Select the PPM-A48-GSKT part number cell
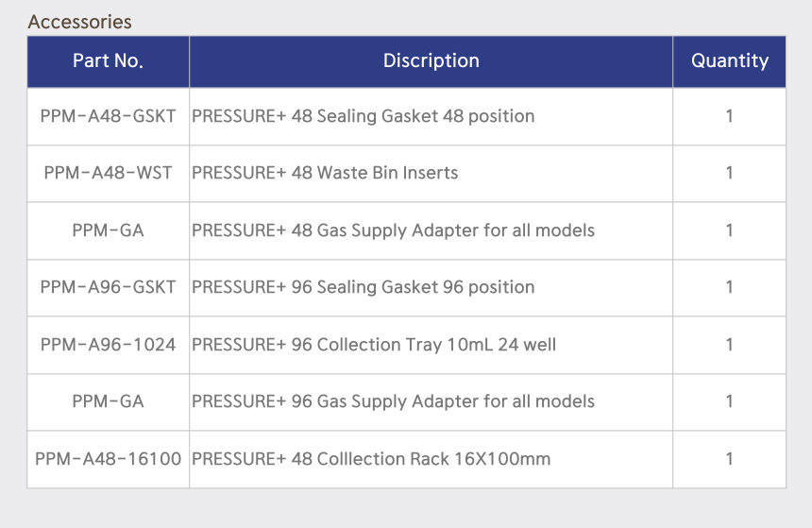Viewport: 812px width, 528px height. coord(108,116)
